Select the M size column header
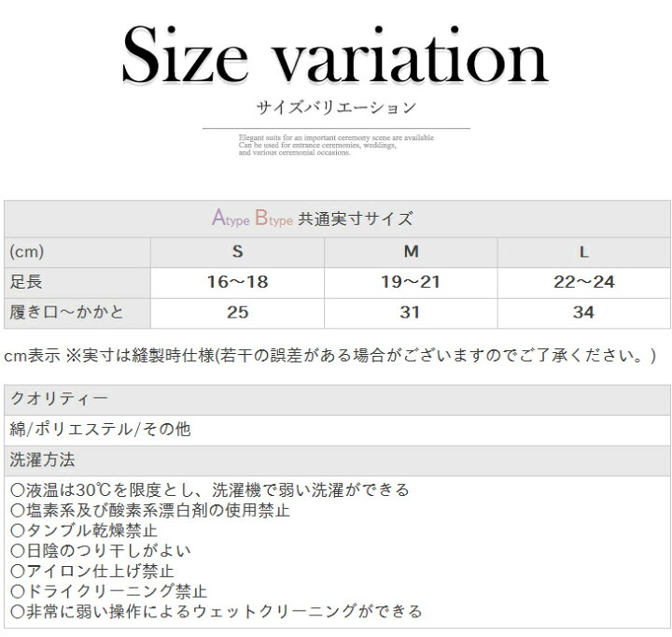 coord(411,251)
